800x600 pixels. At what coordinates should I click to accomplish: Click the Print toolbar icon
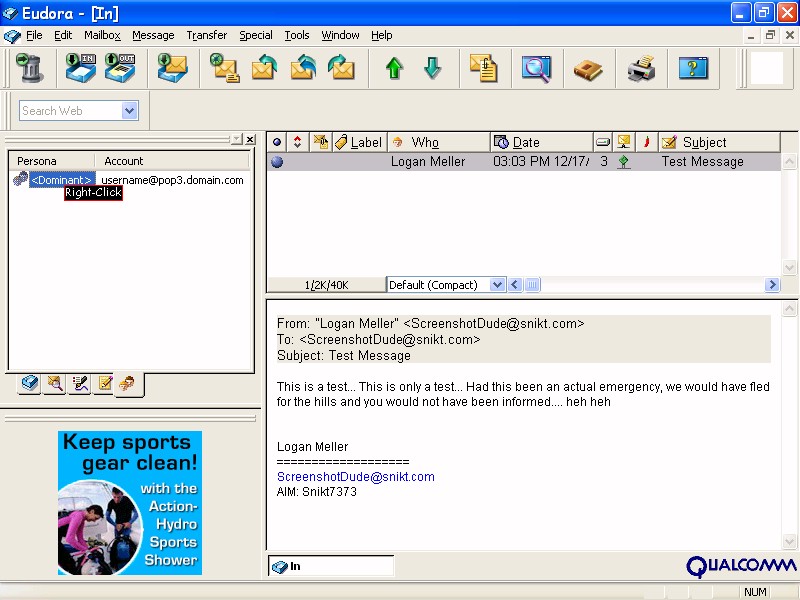tap(641, 68)
